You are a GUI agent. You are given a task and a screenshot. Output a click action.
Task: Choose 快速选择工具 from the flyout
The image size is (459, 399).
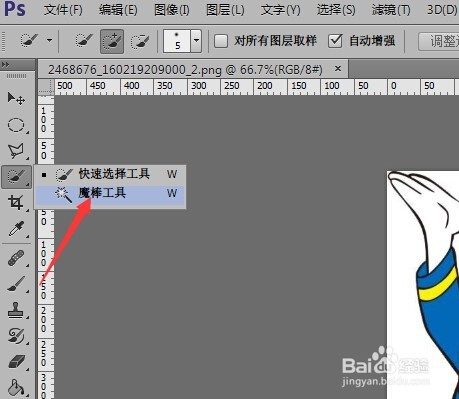click(110, 174)
